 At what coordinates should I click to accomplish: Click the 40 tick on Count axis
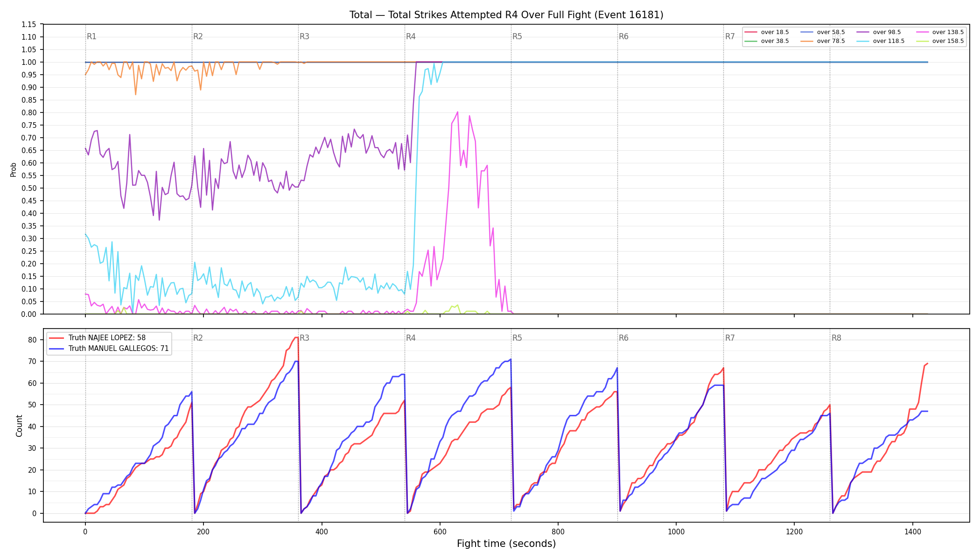pos(32,427)
